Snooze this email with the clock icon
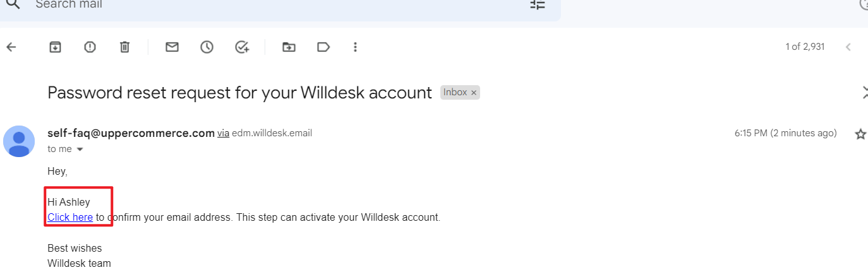Screen dimensions: 868x270 tap(207, 47)
